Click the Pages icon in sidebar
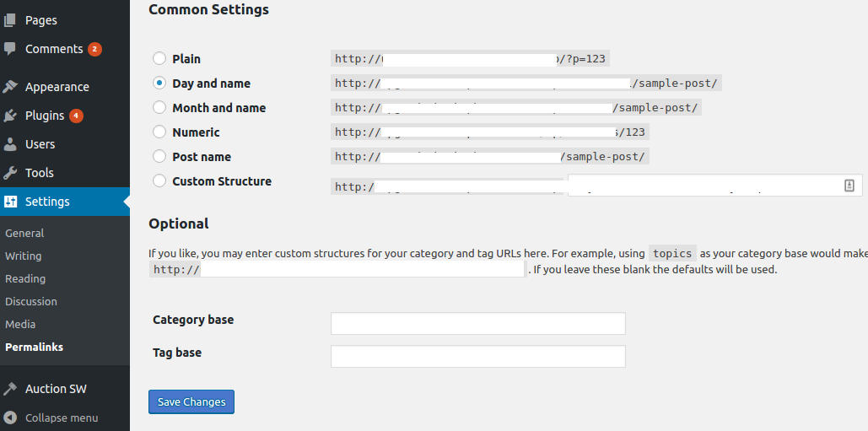This screenshot has width=868, height=431. [10, 20]
